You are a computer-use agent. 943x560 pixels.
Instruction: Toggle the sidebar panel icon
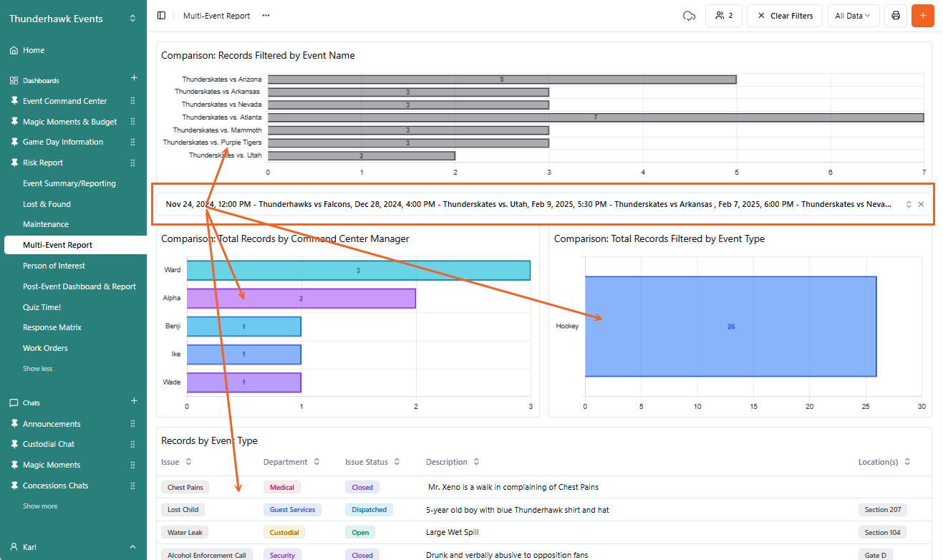[161, 16]
